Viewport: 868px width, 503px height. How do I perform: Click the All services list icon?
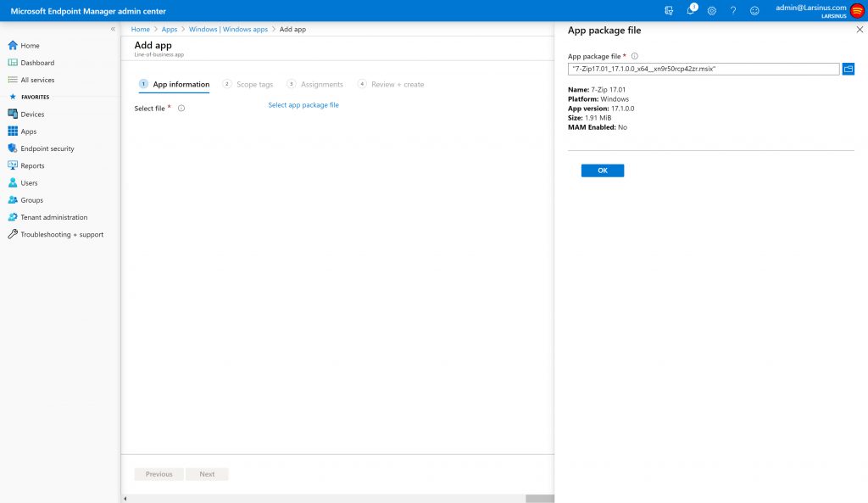pos(13,80)
